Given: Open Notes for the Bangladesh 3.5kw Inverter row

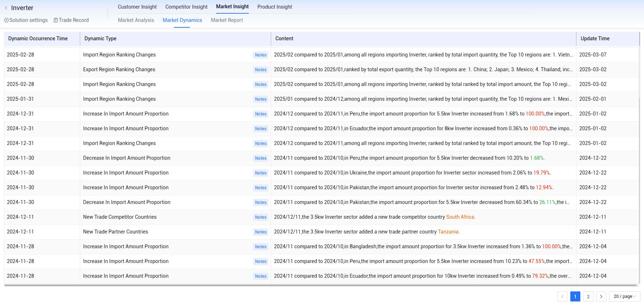Looking at the screenshot, I should pyautogui.click(x=261, y=247).
